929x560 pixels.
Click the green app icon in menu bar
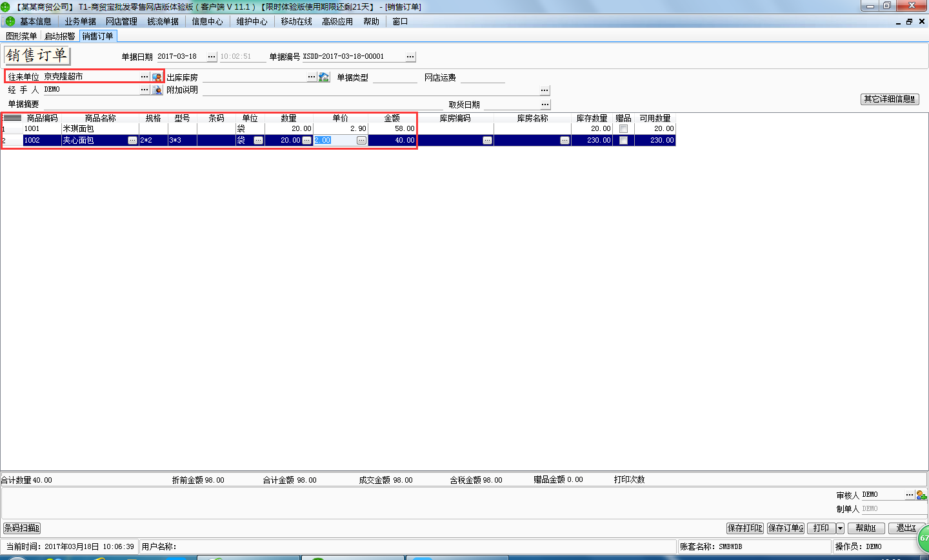[x=10, y=21]
